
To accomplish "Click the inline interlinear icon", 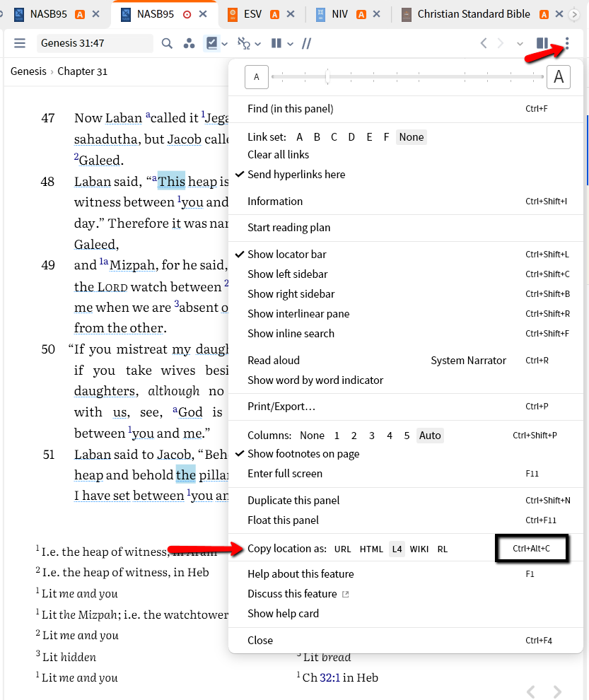I will click(244, 43).
